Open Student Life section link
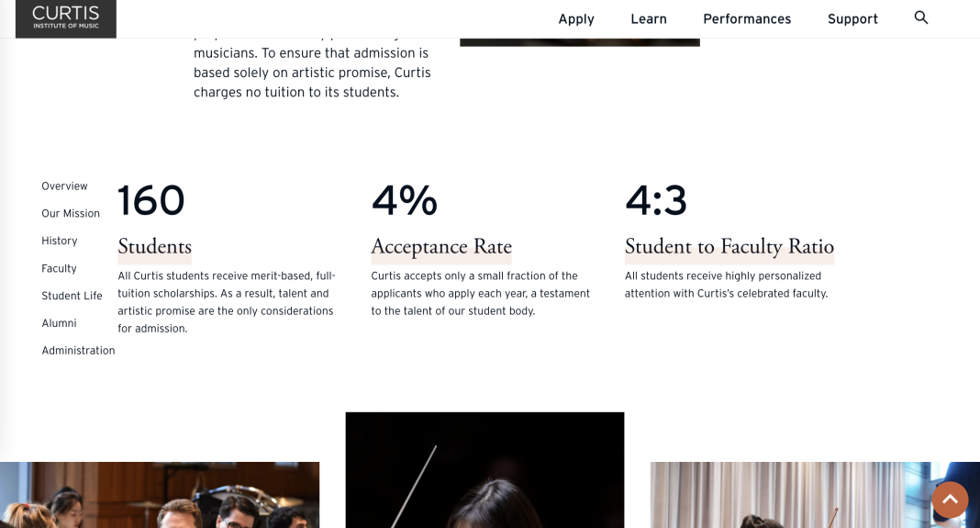This screenshot has width=980, height=528. pos(72,296)
